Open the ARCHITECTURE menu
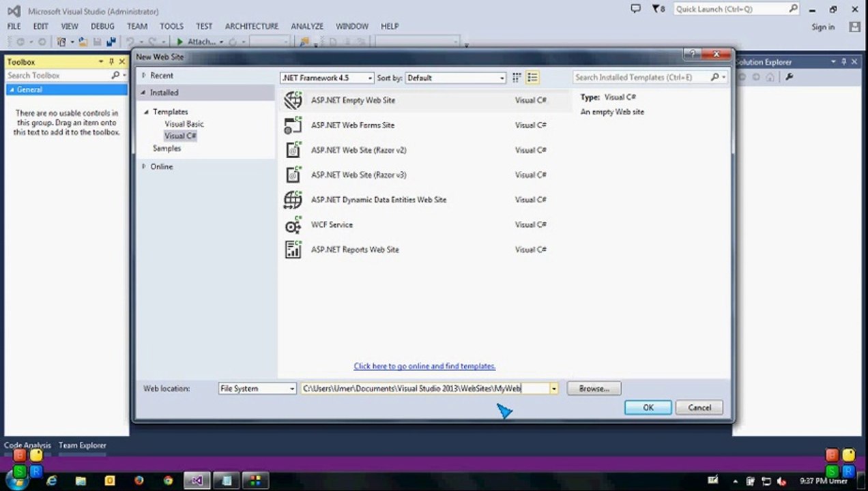This screenshot has height=491, width=868. coord(252,26)
